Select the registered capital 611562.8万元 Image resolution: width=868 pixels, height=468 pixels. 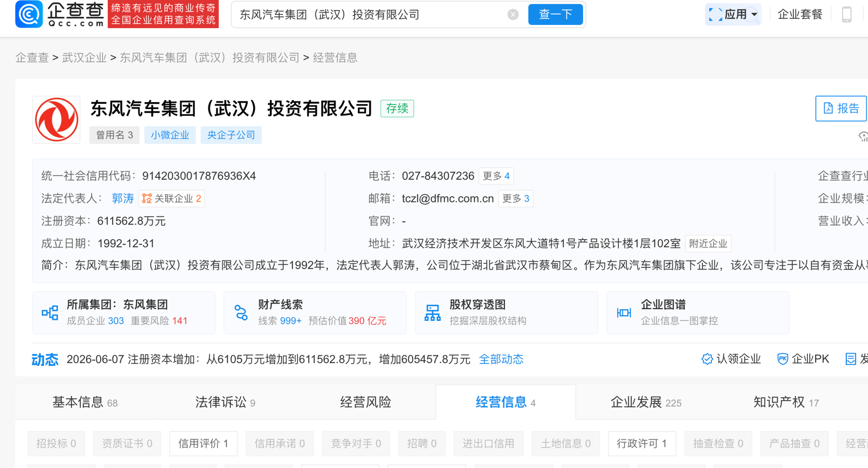131,221
